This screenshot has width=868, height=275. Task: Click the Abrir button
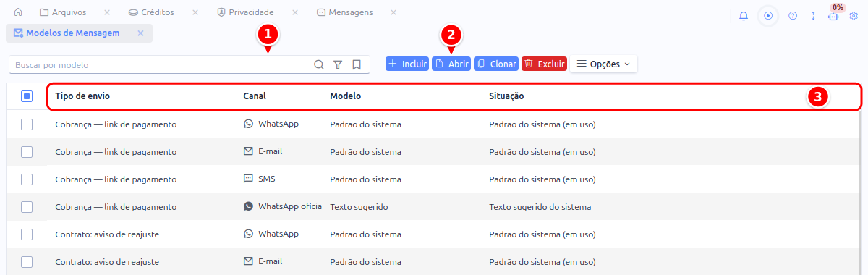[x=451, y=64]
